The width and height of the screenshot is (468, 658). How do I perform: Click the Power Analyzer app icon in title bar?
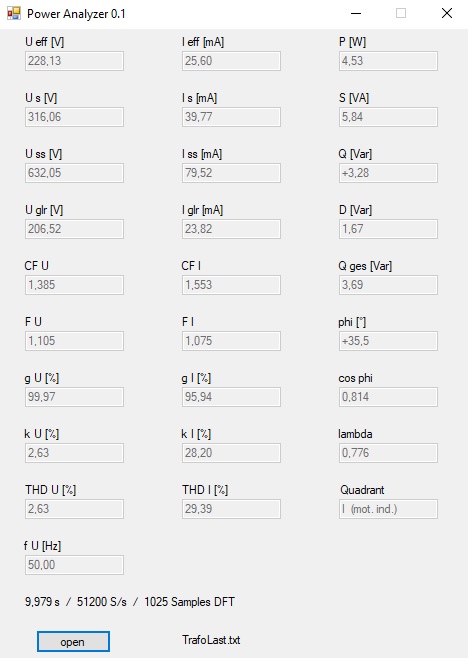[14, 13]
